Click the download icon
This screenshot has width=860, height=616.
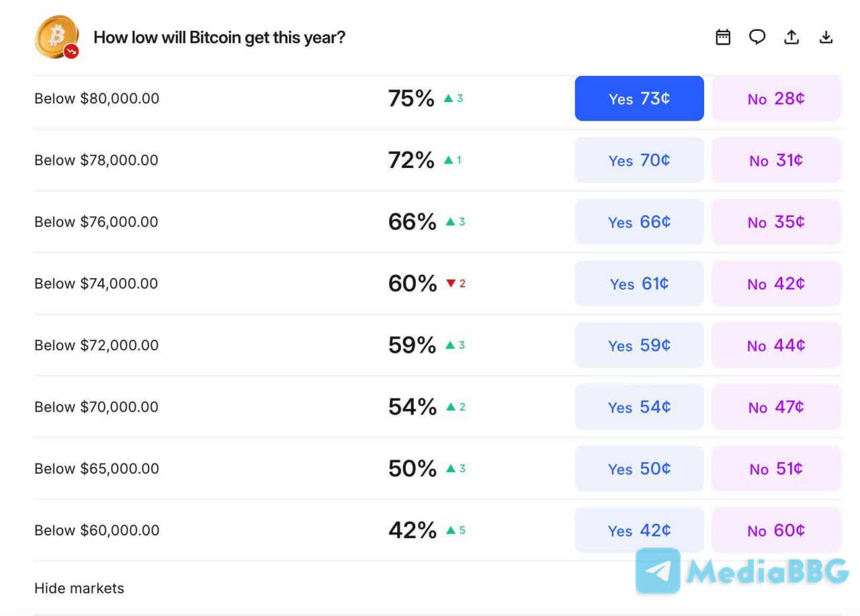tap(826, 37)
